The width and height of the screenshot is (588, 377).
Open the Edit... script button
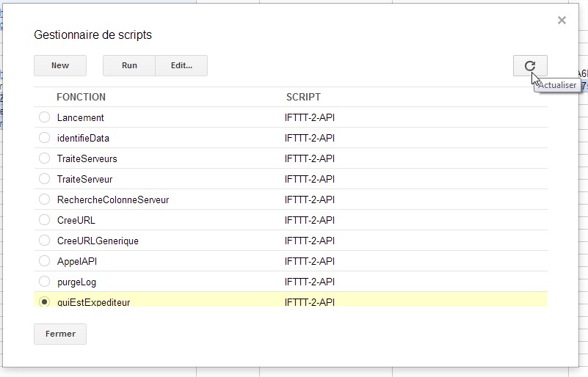click(181, 65)
